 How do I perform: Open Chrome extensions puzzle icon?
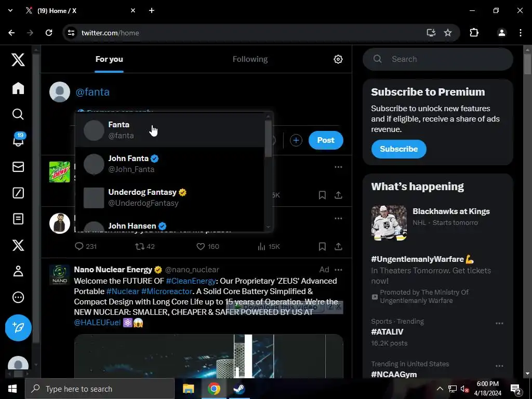(474, 33)
